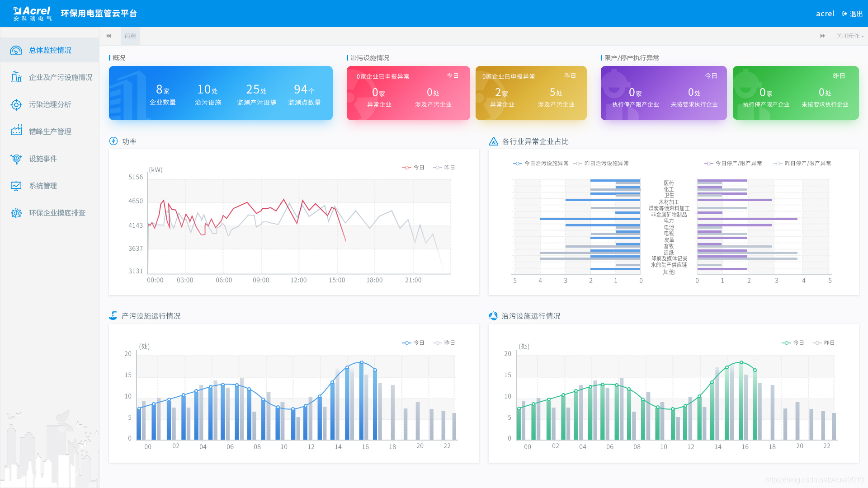Toggle 昨日 series in 功率 chart legend

(444, 168)
